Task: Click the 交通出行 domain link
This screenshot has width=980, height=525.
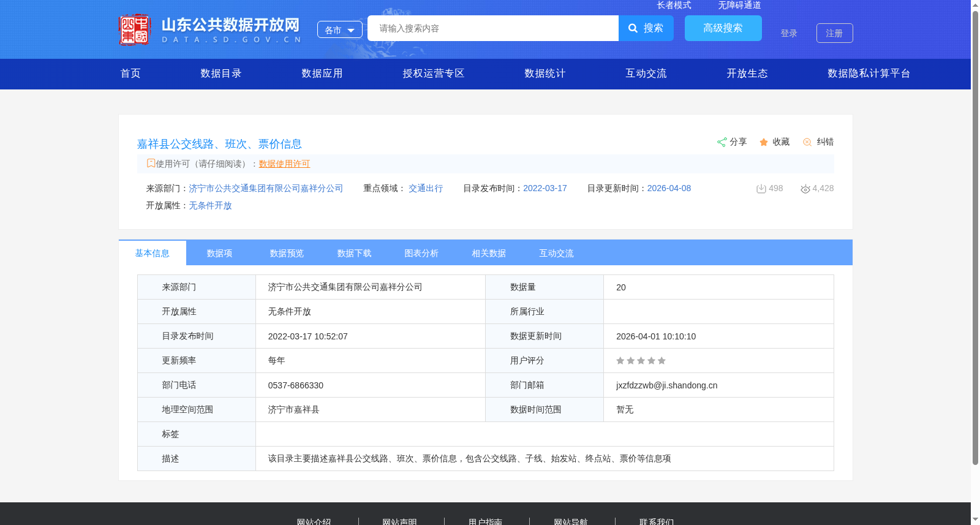Action: click(x=426, y=189)
